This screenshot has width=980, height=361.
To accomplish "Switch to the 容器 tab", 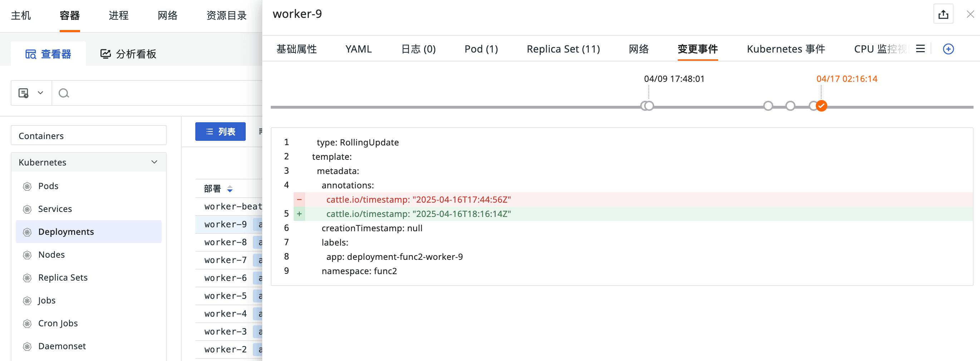I will (70, 16).
